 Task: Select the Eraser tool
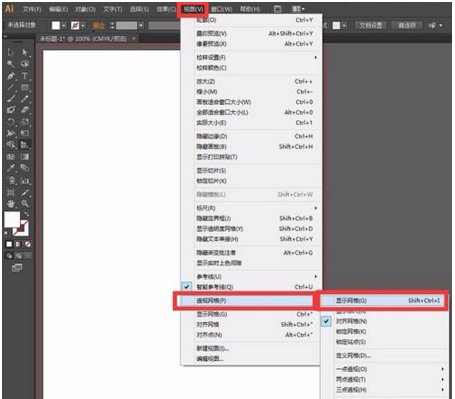pyautogui.click(x=25, y=110)
